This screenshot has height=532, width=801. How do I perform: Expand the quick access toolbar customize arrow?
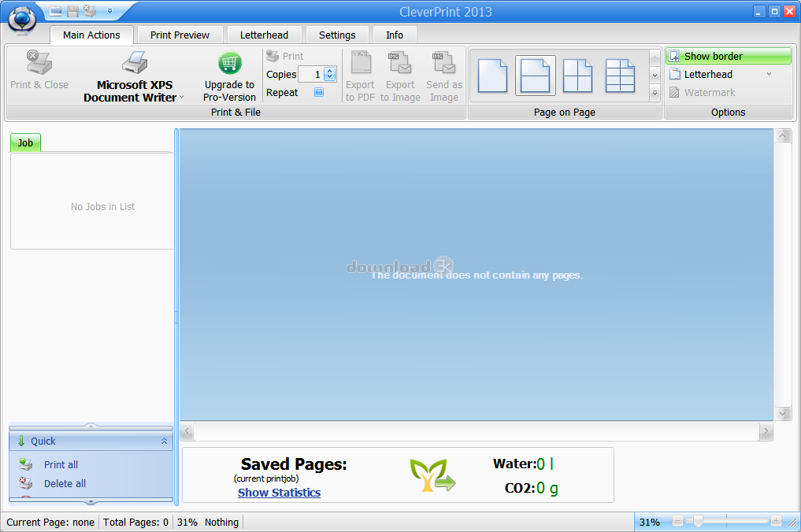tap(109, 11)
